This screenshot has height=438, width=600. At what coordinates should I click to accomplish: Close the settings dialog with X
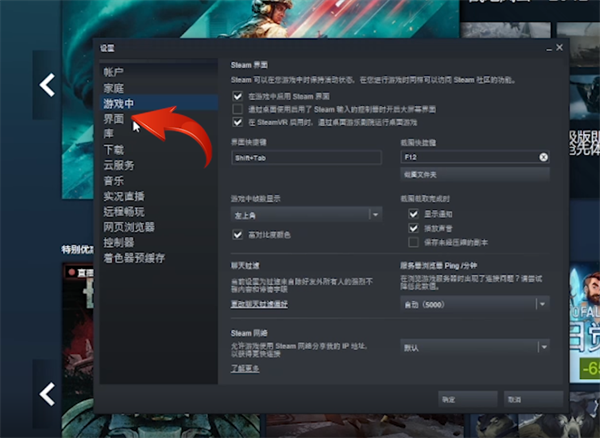click(x=559, y=47)
